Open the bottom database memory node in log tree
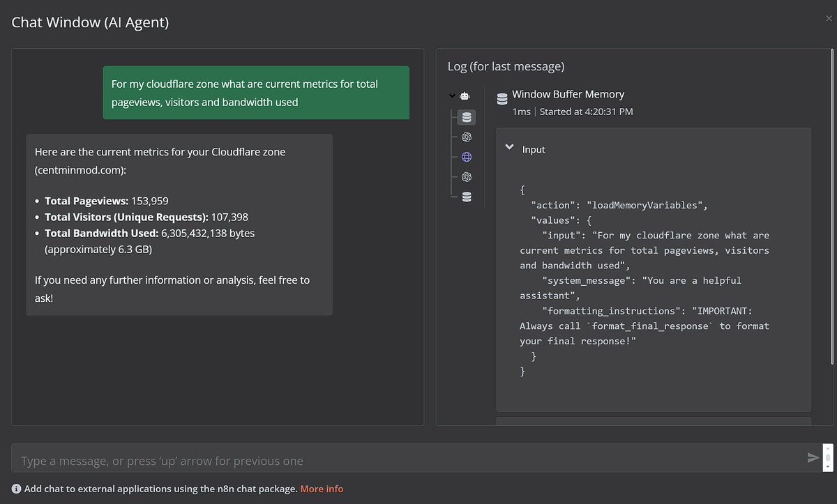Image resolution: width=837 pixels, height=504 pixels. (x=467, y=197)
